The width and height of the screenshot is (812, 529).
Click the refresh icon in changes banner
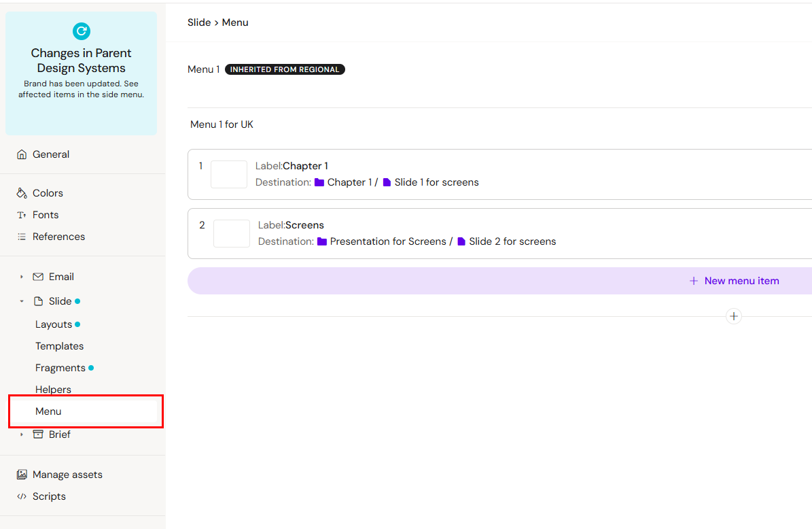click(82, 31)
